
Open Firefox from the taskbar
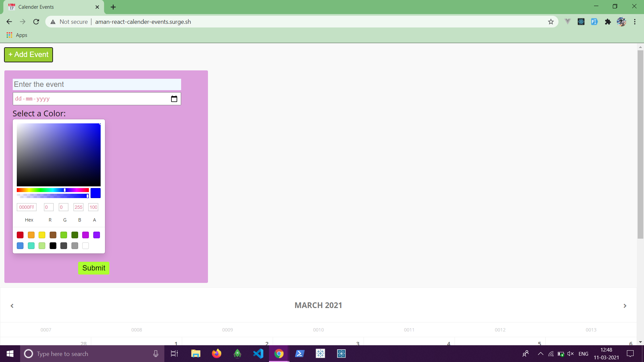coord(217,354)
